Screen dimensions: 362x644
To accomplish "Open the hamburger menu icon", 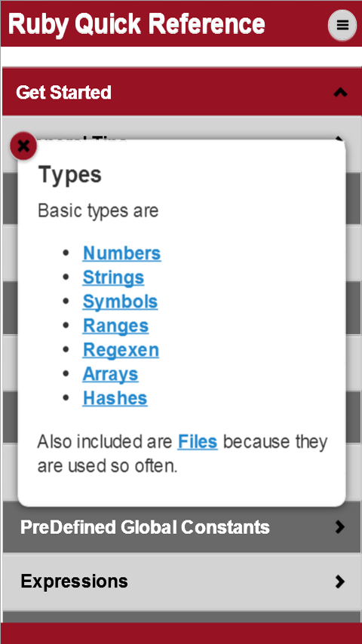I will [x=342, y=25].
